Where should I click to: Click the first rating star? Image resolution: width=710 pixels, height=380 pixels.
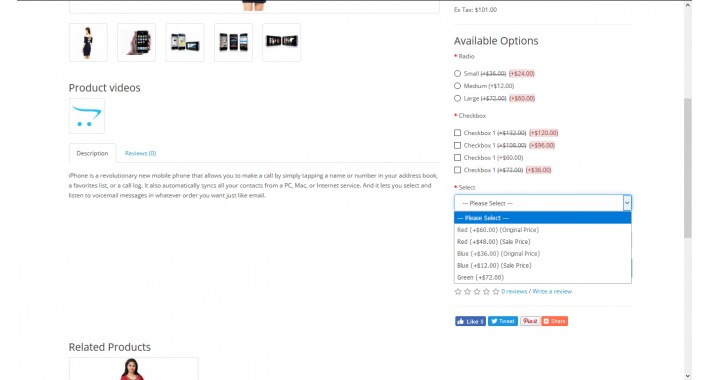(x=458, y=291)
